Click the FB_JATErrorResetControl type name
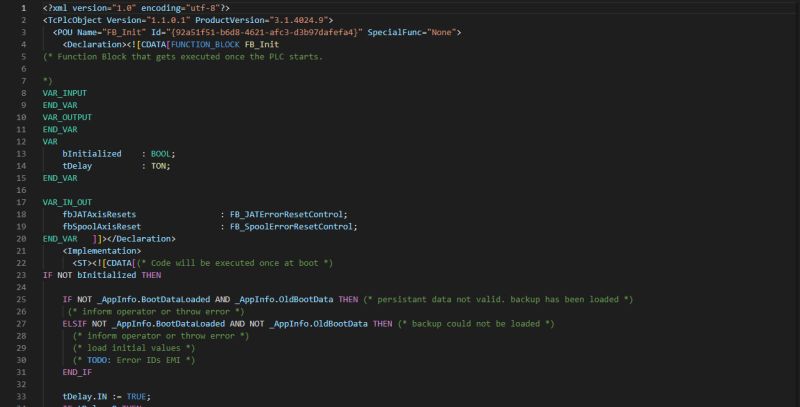The height and width of the screenshot is (407, 800). click(x=286, y=215)
